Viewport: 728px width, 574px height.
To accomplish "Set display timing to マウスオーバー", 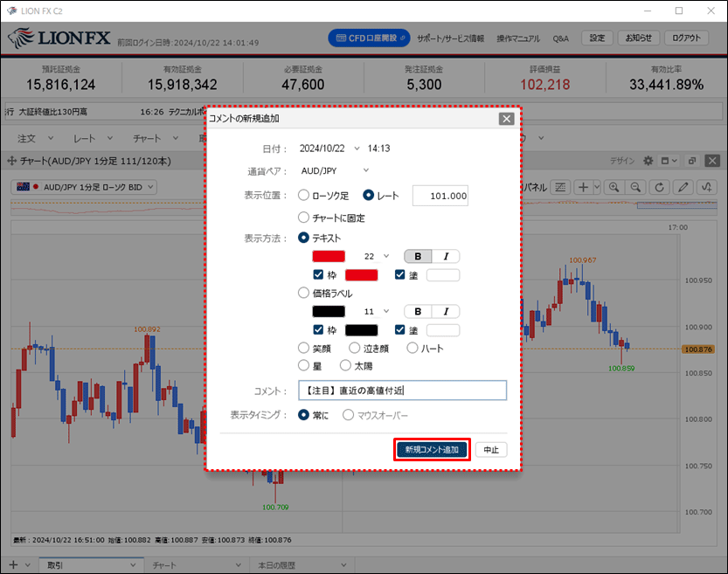I will 348,415.
